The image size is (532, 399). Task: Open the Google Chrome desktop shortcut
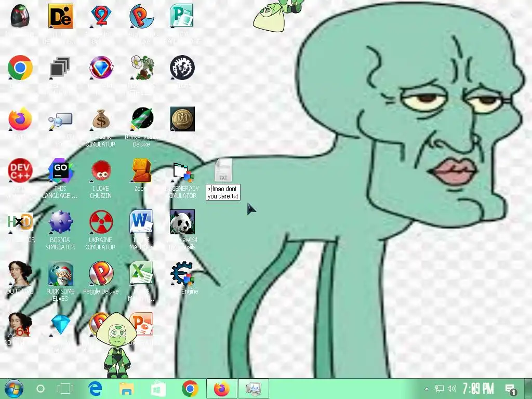click(x=20, y=67)
